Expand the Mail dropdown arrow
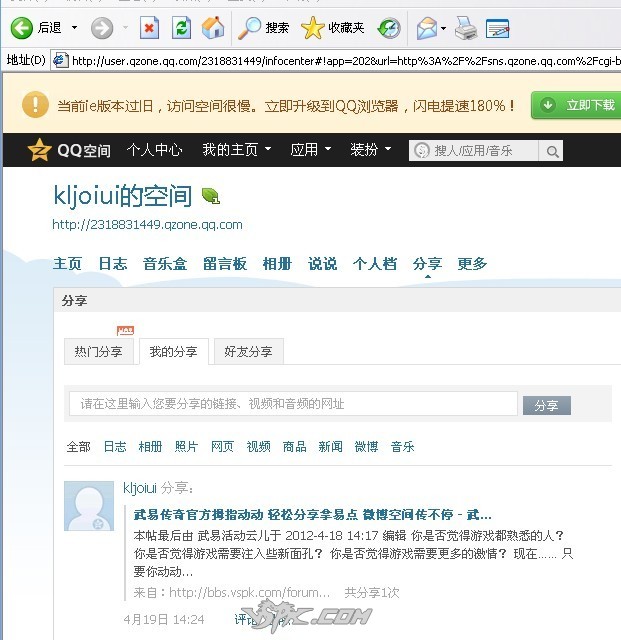This screenshot has width=621, height=640. (x=444, y=28)
